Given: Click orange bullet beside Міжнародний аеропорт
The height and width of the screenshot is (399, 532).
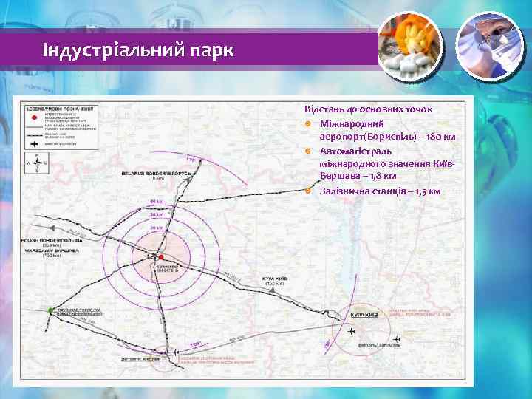Looking at the screenshot, I should [x=308, y=124].
